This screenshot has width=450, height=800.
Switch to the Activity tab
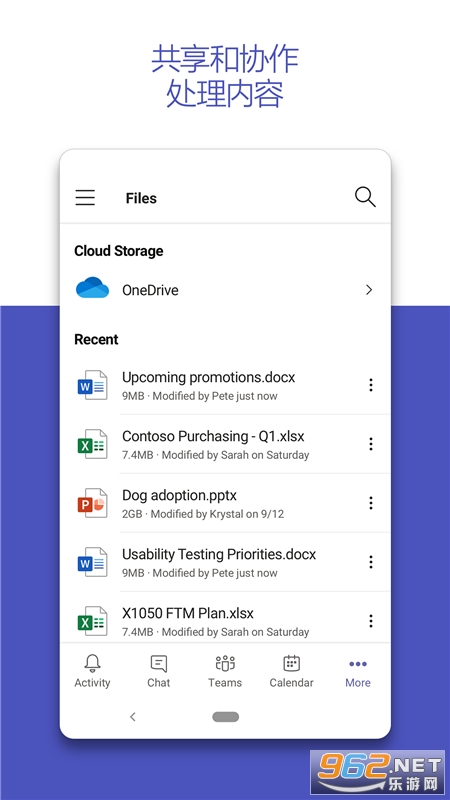point(92,671)
